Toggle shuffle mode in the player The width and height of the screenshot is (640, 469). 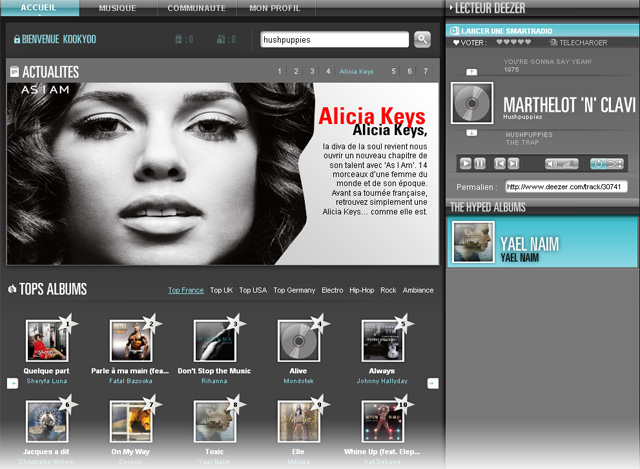pyautogui.click(x=615, y=163)
